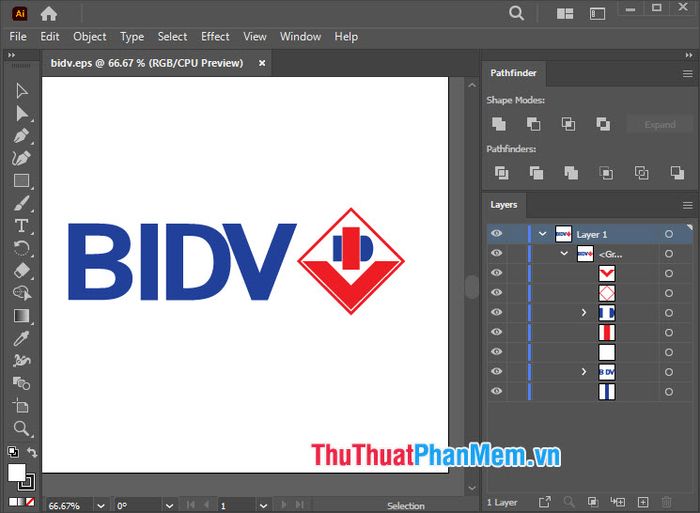
Task: Expand the BIDV text sublayer
Action: click(583, 371)
